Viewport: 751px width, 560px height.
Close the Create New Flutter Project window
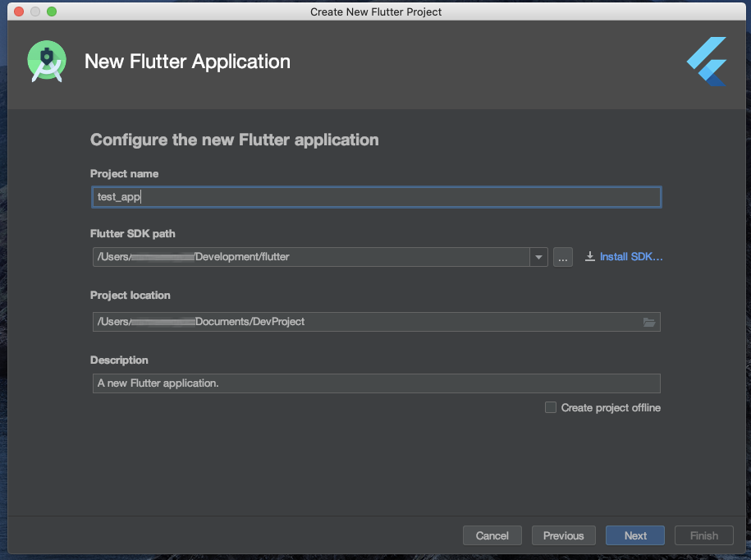pos(19,11)
